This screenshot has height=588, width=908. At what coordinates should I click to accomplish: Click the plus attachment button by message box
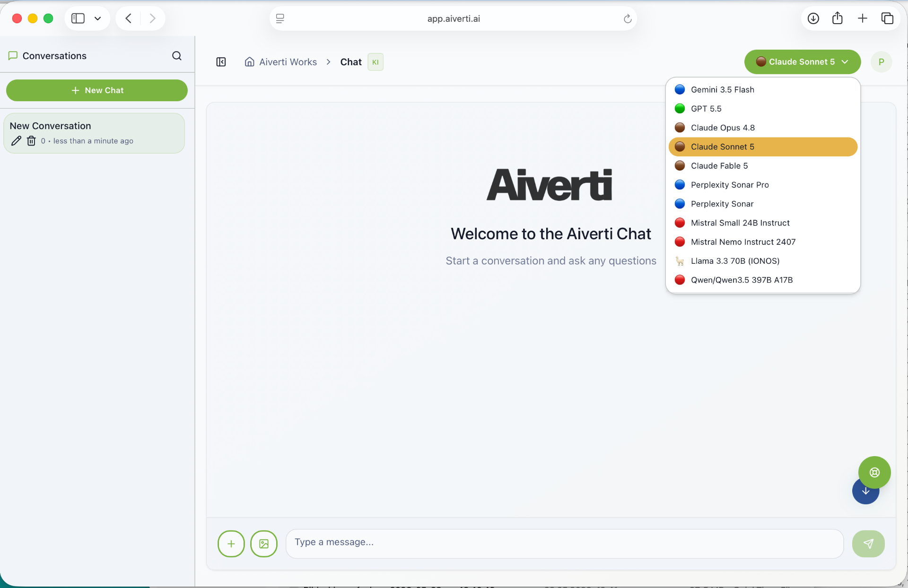231,544
